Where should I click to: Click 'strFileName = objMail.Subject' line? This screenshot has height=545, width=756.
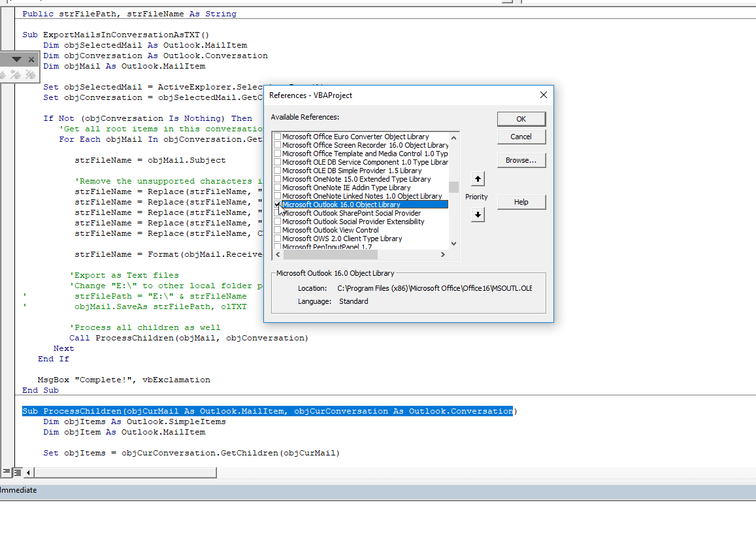(150, 160)
